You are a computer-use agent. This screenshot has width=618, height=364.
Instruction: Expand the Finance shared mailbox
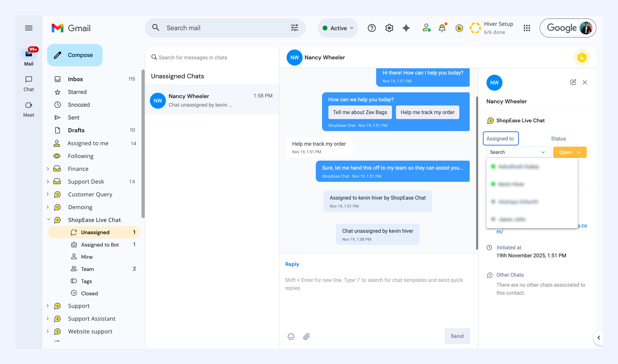48,169
